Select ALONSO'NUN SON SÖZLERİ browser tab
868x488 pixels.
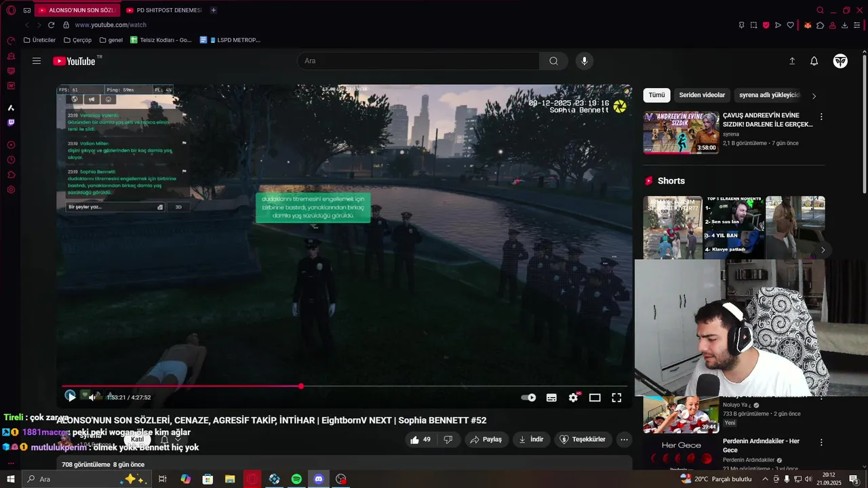click(x=77, y=10)
